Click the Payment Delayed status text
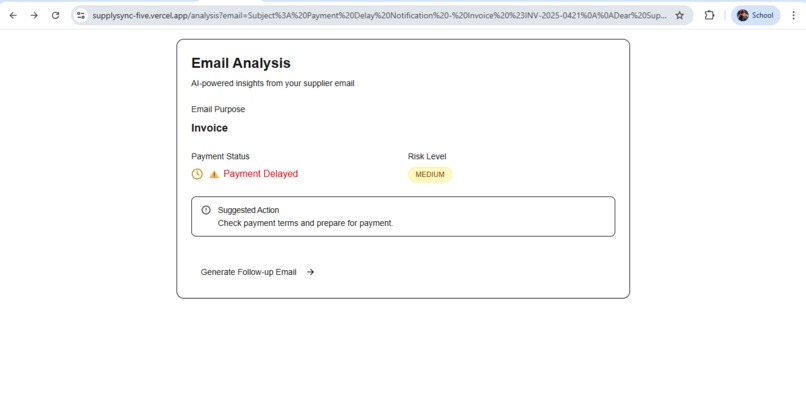Screen dimensions: 806x397 (x=261, y=174)
